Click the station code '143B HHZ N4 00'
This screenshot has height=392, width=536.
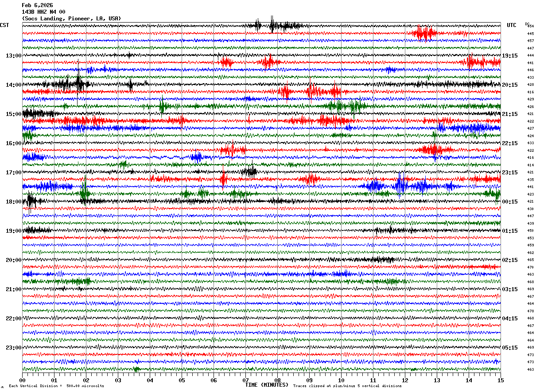(43, 12)
